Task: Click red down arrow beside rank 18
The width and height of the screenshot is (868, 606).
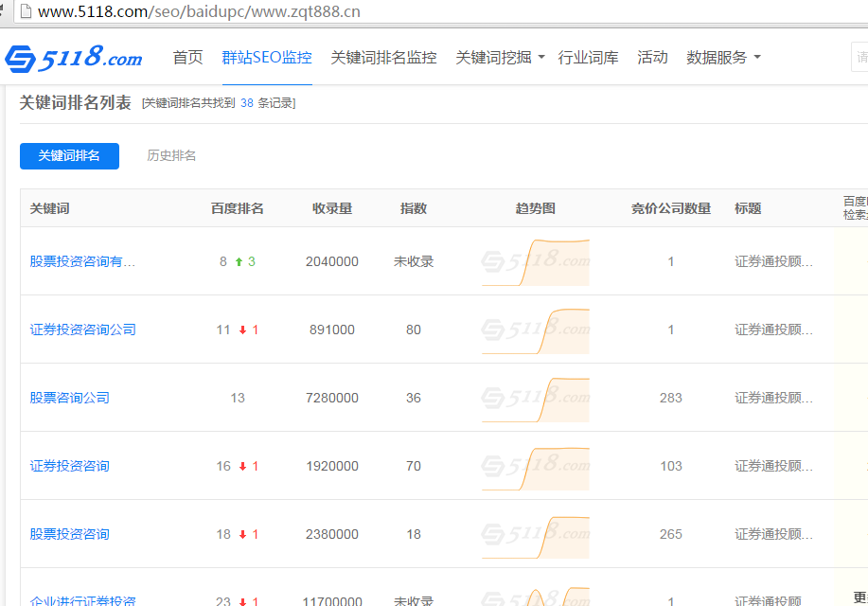Action: tap(242, 535)
